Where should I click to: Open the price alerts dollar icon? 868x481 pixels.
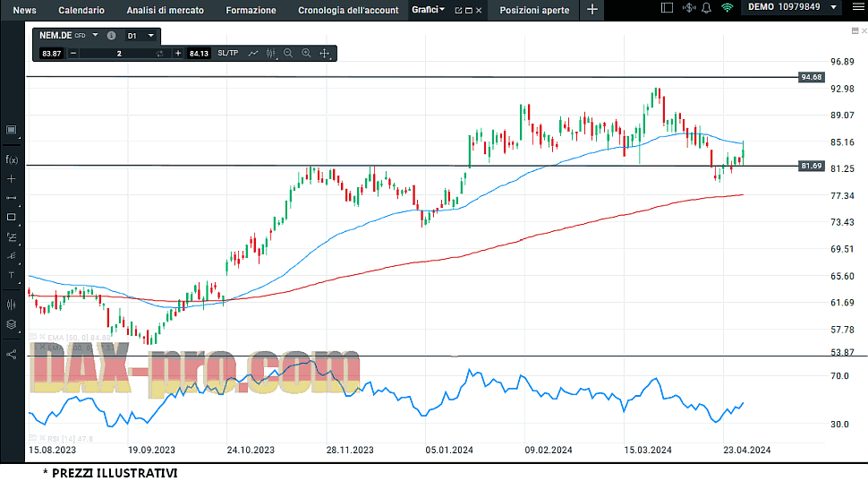coord(689,8)
